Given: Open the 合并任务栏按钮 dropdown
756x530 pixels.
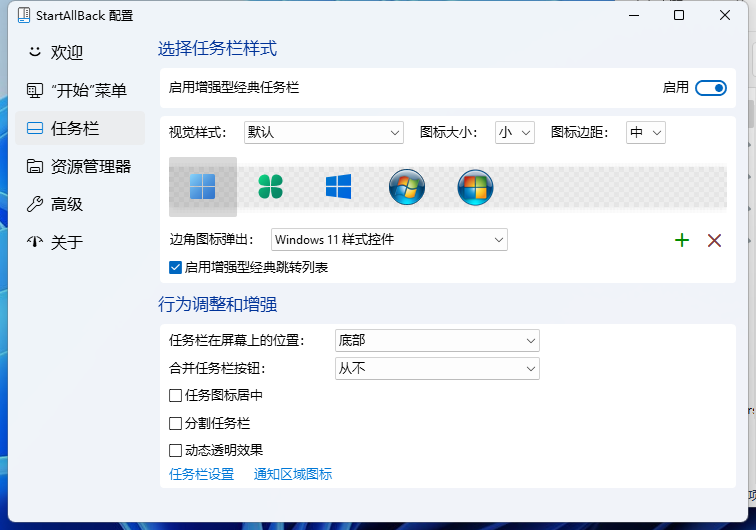Looking at the screenshot, I should (x=437, y=369).
